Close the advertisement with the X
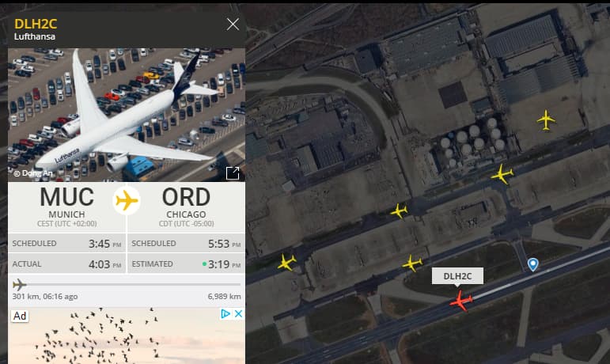Screen dimensions: 610x364 238,313
